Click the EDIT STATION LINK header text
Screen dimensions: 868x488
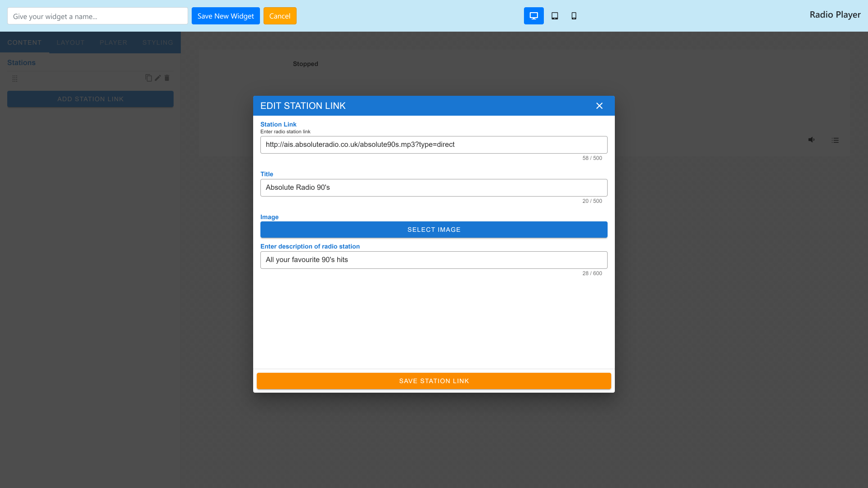pos(303,106)
